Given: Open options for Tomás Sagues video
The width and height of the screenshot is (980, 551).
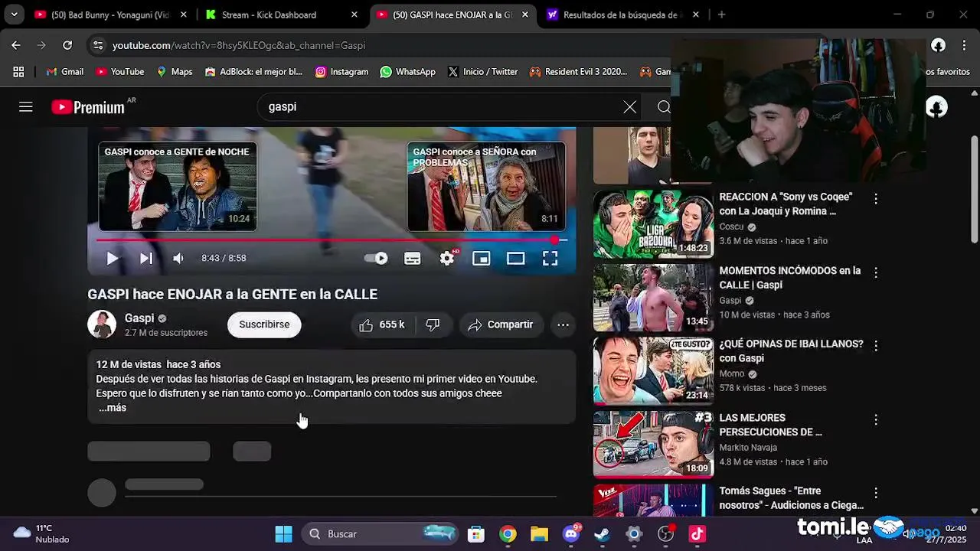Looking at the screenshot, I should click(876, 493).
